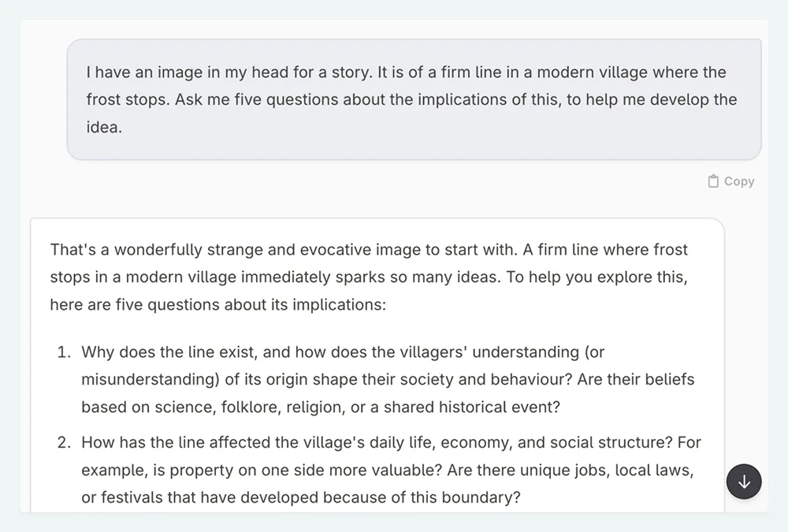Click the clipboard icon next to Copy
The width and height of the screenshot is (788, 532).
[x=712, y=180]
